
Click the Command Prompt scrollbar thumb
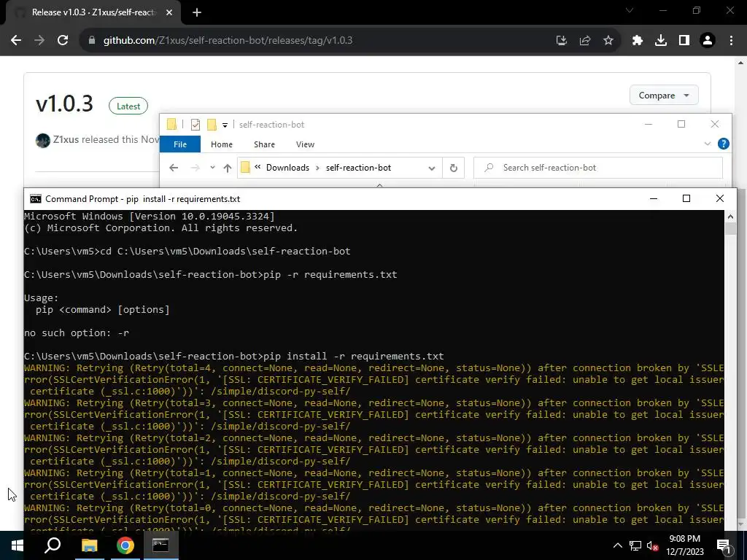[x=730, y=228]
